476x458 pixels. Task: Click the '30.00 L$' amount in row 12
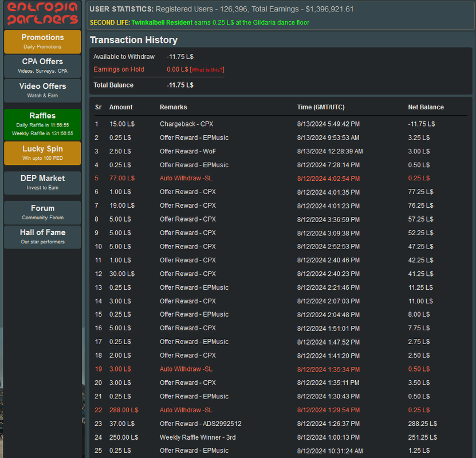click(x=122, y=274)
